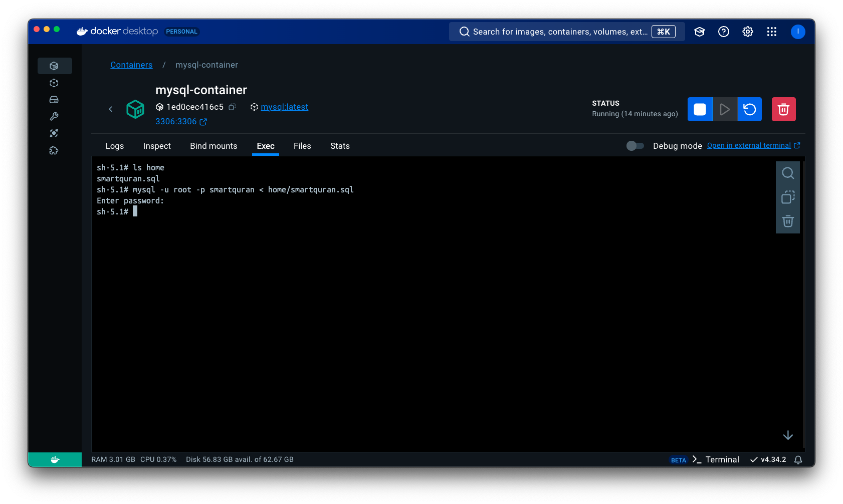Open the Containers view in sidebar
Viewport: 843px width, 504px height.
(54, 66)
